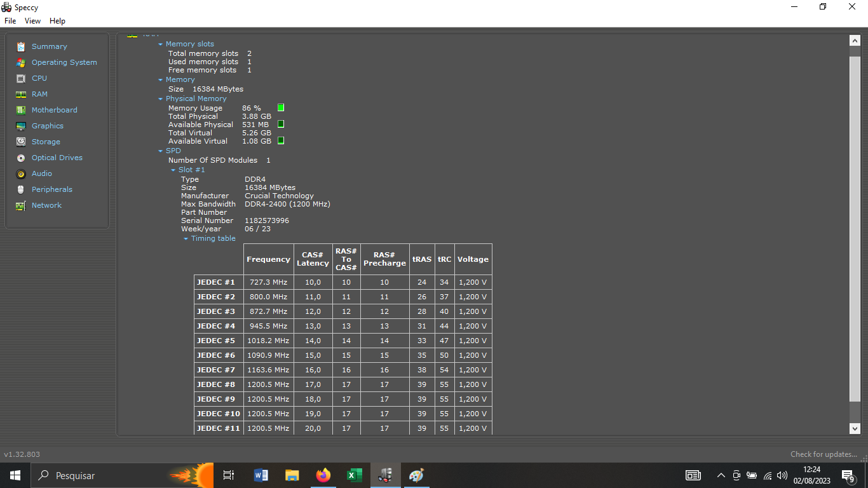Viewport: 868px width, 488px height.
Task: Open the Audio speaker icon
Action: pos(21,173)
